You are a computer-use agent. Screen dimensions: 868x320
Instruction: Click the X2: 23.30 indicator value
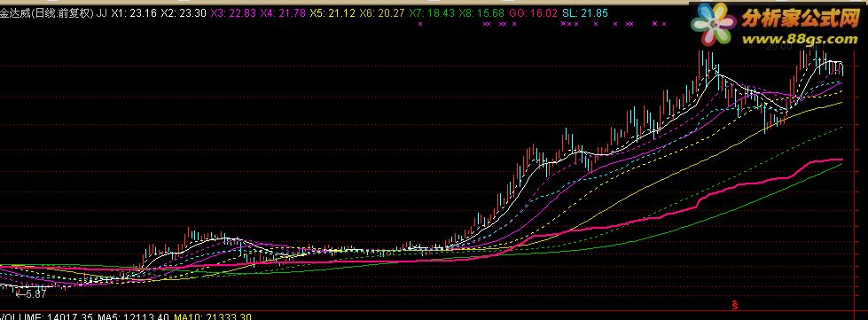click(184, 13)
